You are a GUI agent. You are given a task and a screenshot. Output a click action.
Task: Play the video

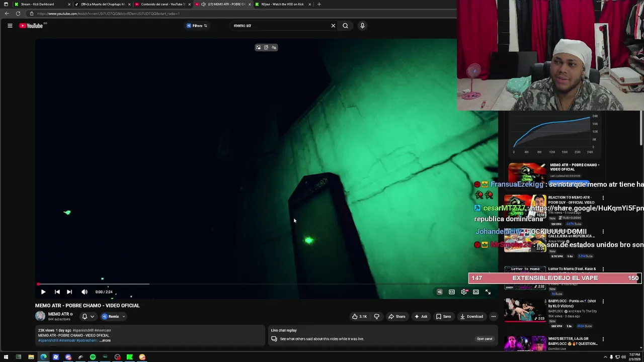(x=43, y=292)
